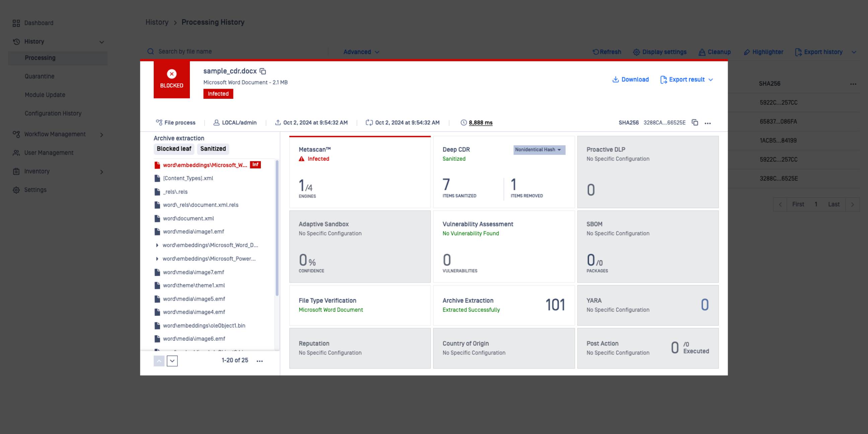Expand word\embeddings\Microsoft_Word_D... tree node
868x434 pixels.
(157, 245)
